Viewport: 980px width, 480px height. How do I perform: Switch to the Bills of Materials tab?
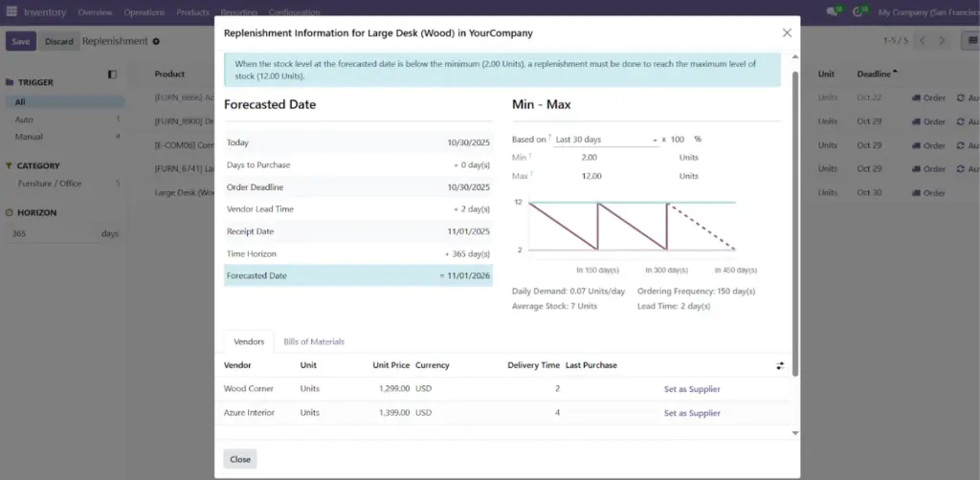pos(314,341)
